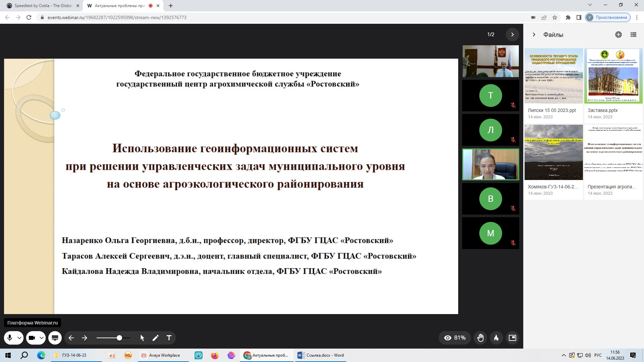The width and height of the screenshot is (644, 362).
Task: Go to next slide with right arrow
Action: click(85, 338)
